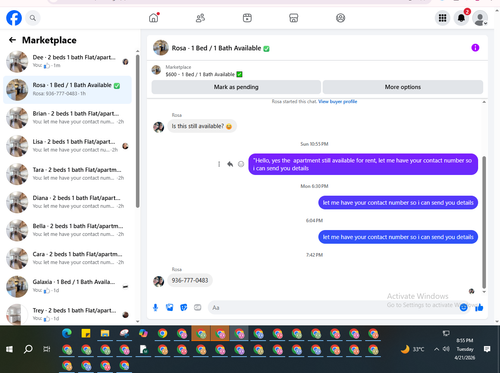Click the 936-777-0483 message bubble

190,280
